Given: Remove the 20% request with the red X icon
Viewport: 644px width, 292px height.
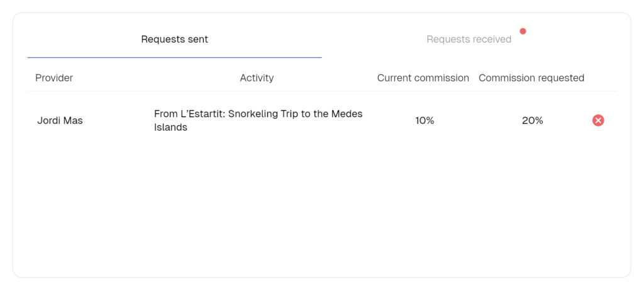Looking at the screenshot, I should [x=598, y=120].
